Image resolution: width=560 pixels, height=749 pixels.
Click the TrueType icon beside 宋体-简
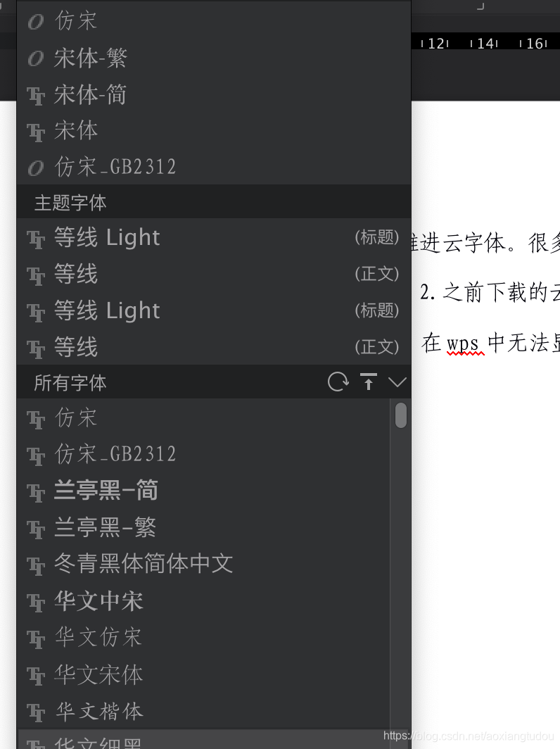coord(36,95)
